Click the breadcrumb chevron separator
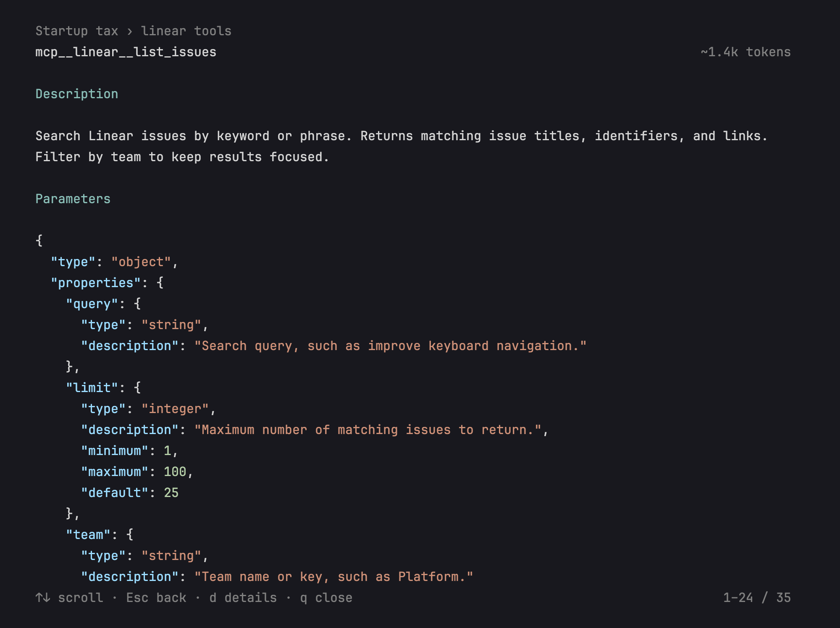 [130, 31]
